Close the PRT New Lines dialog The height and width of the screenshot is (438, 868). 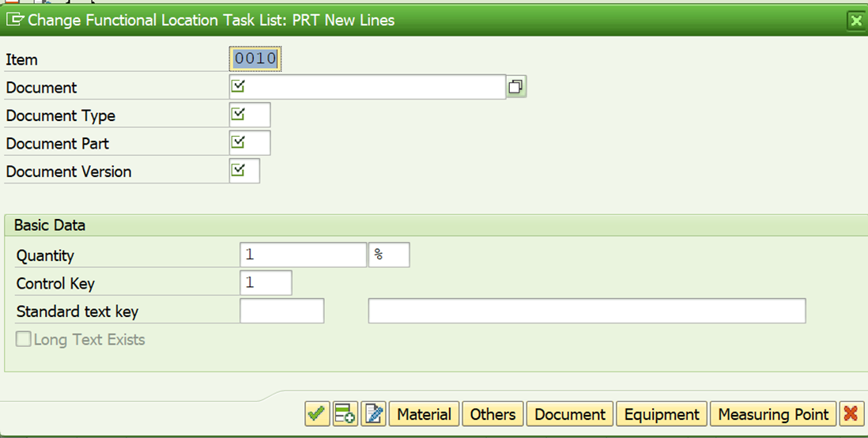pos(855,21)
